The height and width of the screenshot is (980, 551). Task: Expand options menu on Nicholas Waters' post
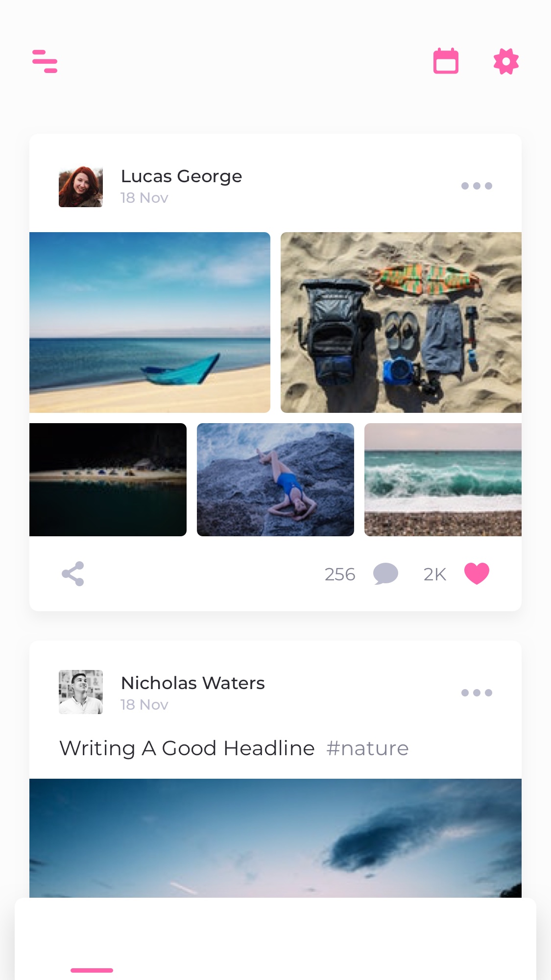point(477,693)
